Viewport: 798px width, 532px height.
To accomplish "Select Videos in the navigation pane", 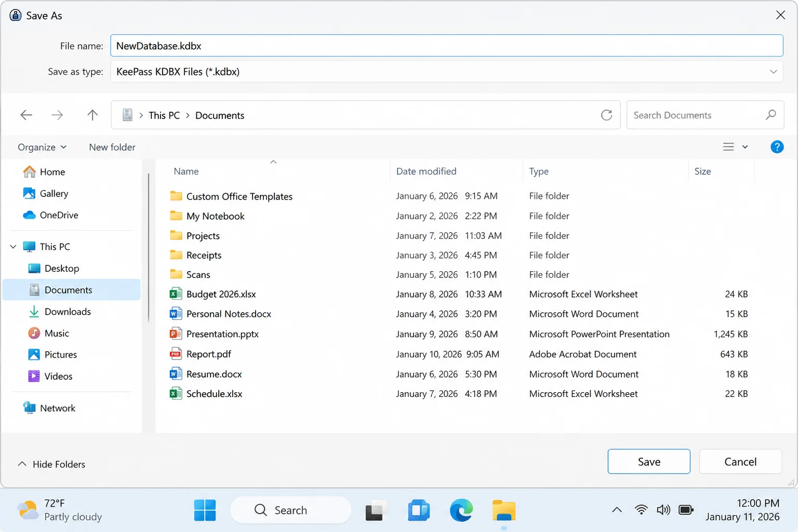I will tap(72, 376).
